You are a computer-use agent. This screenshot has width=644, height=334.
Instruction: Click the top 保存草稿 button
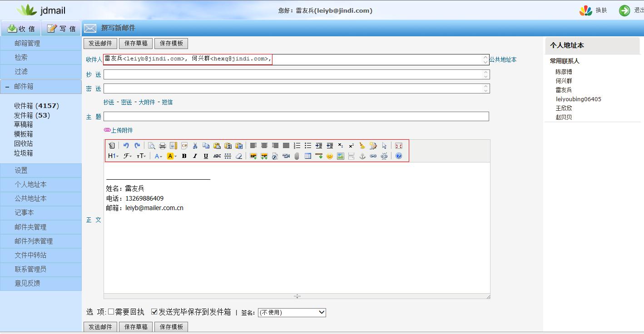click(136, 43)
